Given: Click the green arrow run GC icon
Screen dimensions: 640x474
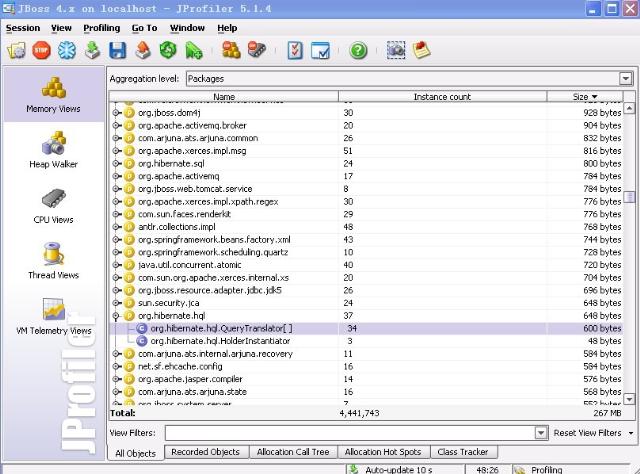Looking at the screenshot, I should click(x=93, y=51).
